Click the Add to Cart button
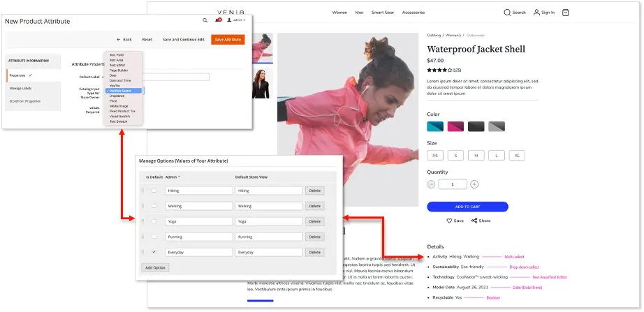This screenshot has height=312, width=644. pos(467,207)
